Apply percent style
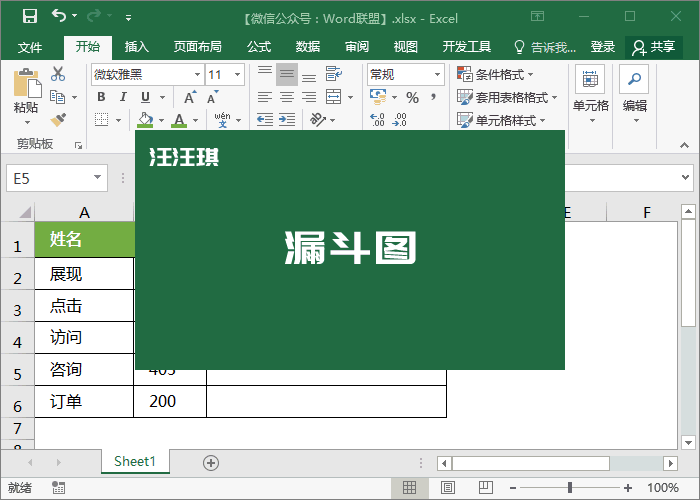Viewport: 700px width, 500px height. pyautogui.click(x=412, y=97)
